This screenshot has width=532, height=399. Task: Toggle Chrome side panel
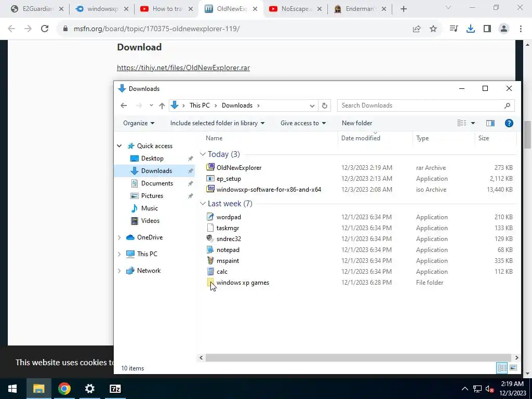[x=487, y=29]
